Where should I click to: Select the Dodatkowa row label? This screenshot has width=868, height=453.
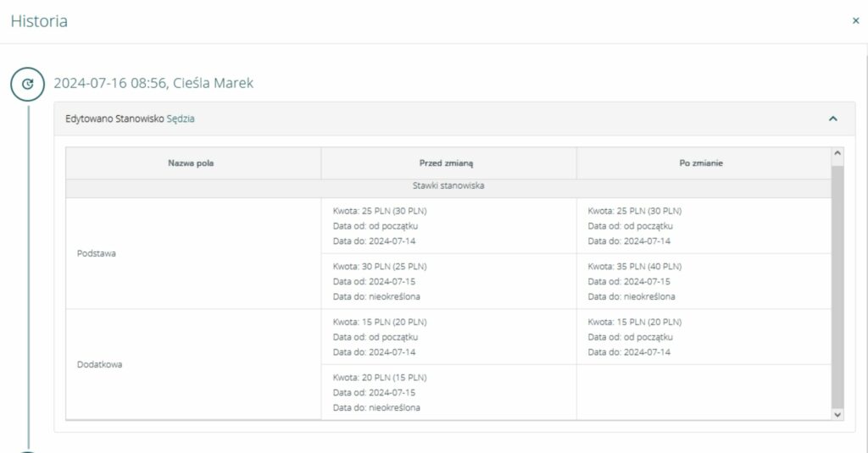point(99,364)
